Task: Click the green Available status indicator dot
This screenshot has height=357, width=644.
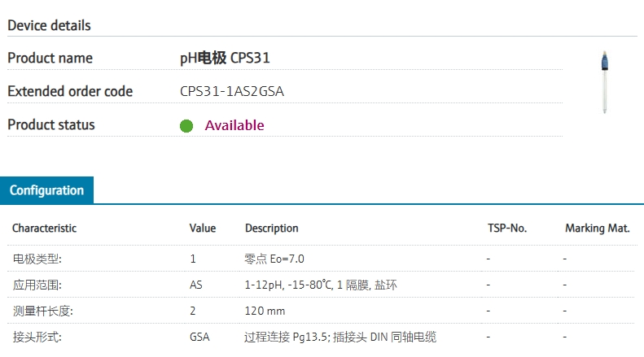Action: 186,125
